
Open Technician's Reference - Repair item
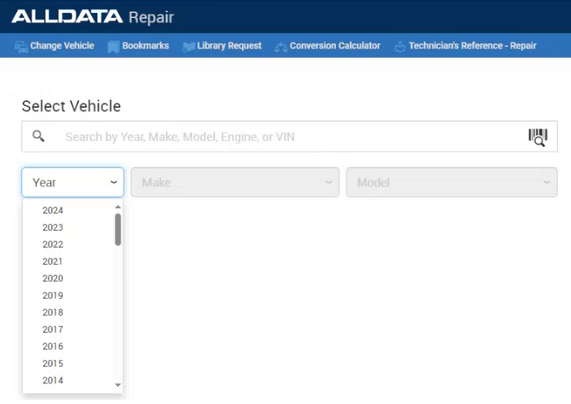coord(465,46)
